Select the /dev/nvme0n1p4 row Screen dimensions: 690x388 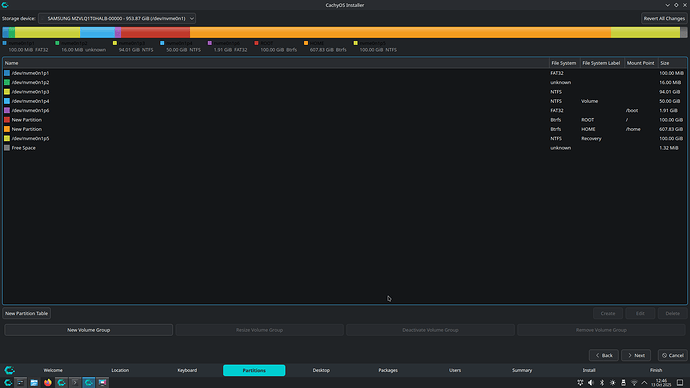(345, 101)
